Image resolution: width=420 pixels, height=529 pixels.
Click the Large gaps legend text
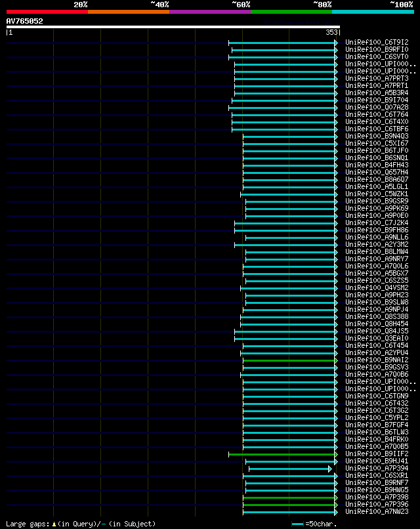point(81,524)
